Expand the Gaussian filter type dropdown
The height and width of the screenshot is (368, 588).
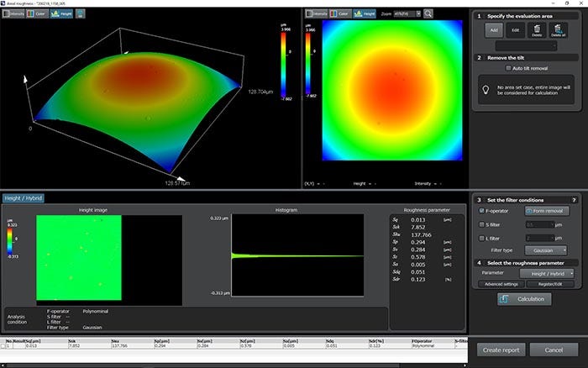pyautogui.click(x=545, y=250)
